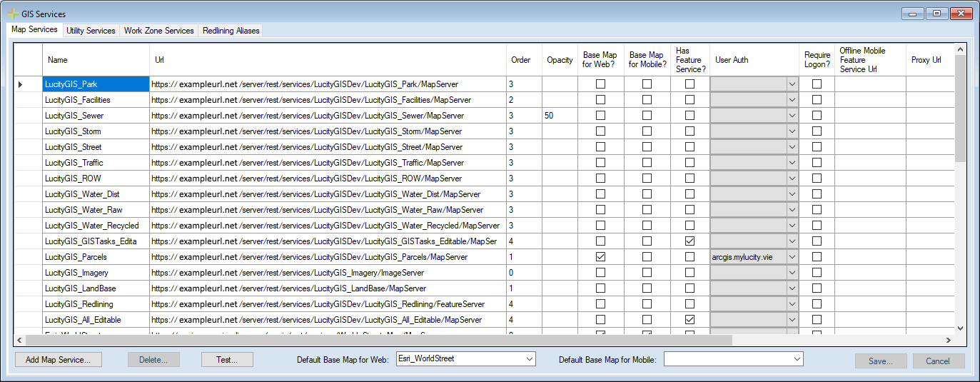Expand User Auth dropdown for LucityGIS_Imagery

coord(792,273)
